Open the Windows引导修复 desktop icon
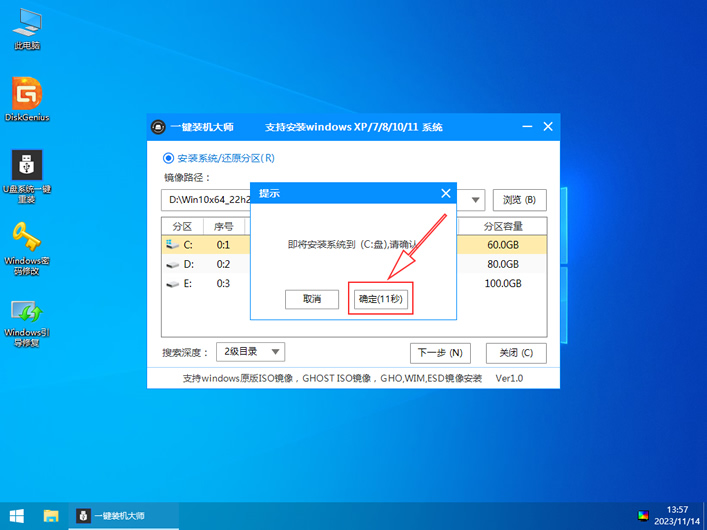This screenshot has height=530, width=707. click(x=27, y=323)
